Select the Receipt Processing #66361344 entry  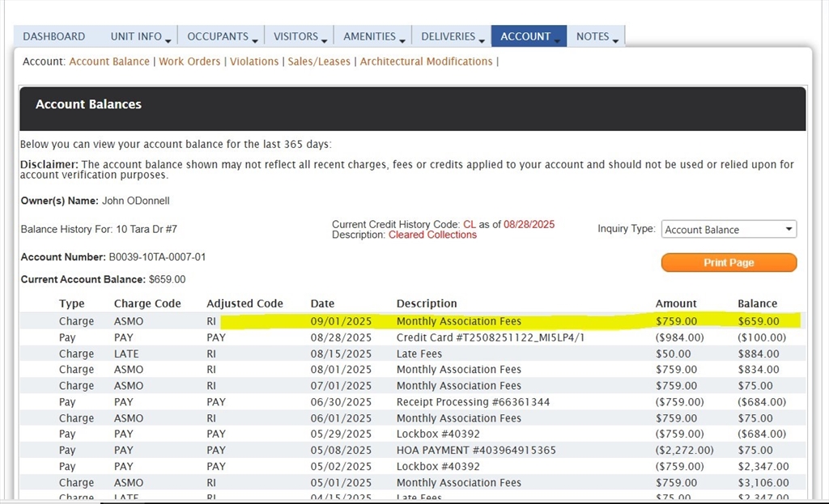[x=473, y=402]
